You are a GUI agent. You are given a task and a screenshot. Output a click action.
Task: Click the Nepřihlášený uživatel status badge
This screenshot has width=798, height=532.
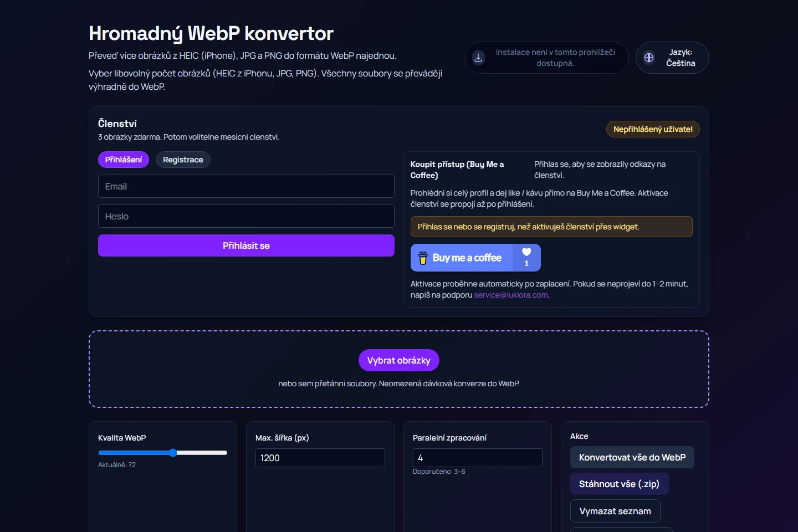(653, 129)
